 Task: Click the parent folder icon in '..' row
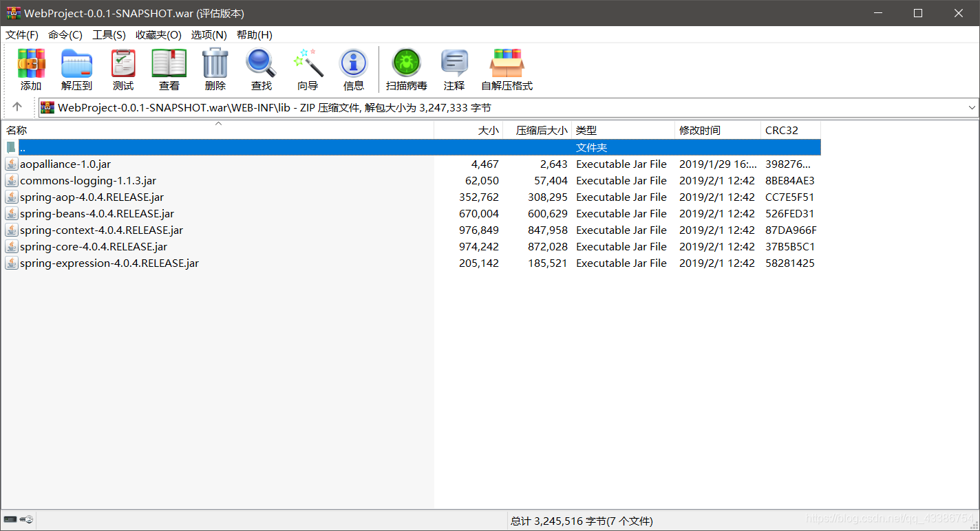click(11, 147)
